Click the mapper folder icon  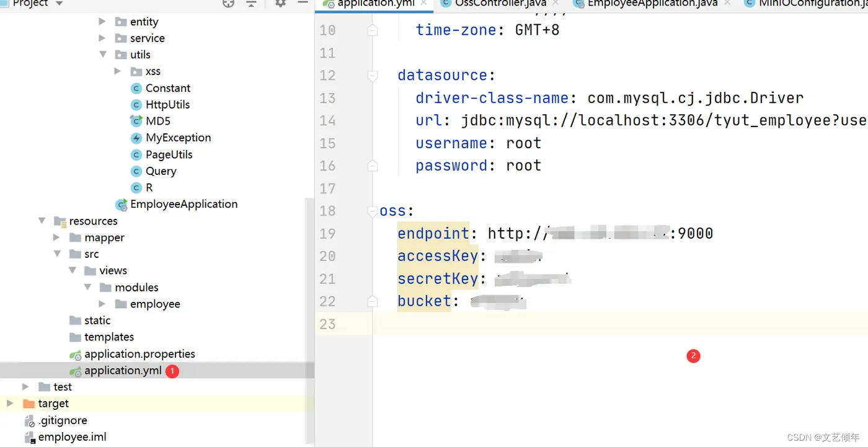click(75, 237)
